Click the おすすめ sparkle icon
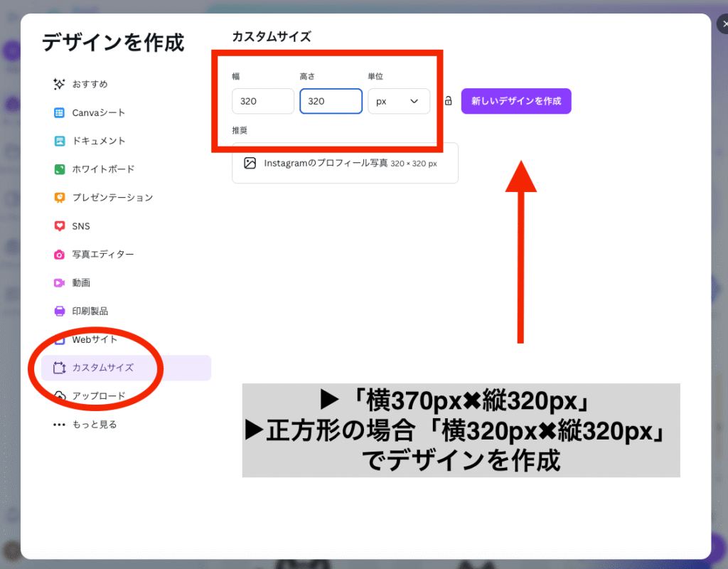 (x=59, y=84)
